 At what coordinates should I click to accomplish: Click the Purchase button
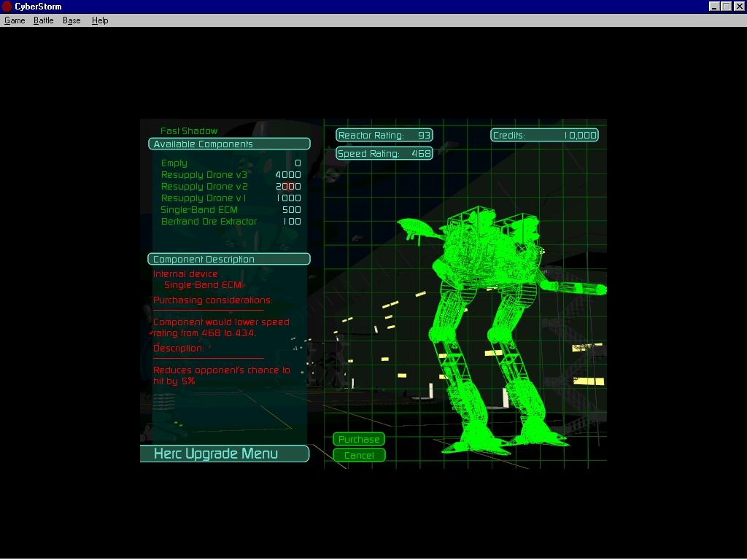click(359, 440)
